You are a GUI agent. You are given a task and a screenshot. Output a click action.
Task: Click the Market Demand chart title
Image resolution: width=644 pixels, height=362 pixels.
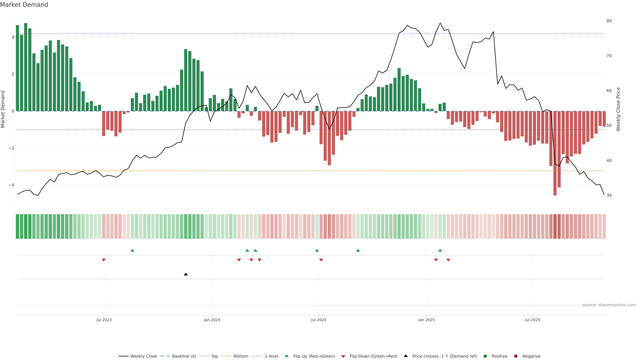coord(24,5)
